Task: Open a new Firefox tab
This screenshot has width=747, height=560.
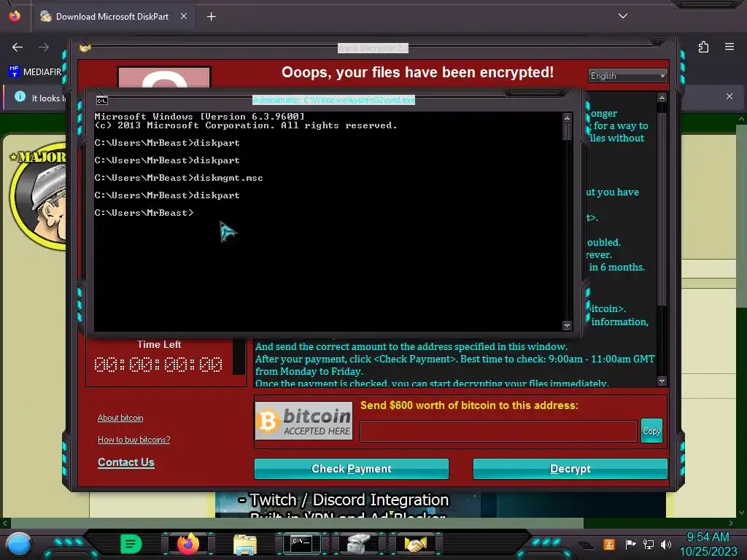Action: point(211,17)
